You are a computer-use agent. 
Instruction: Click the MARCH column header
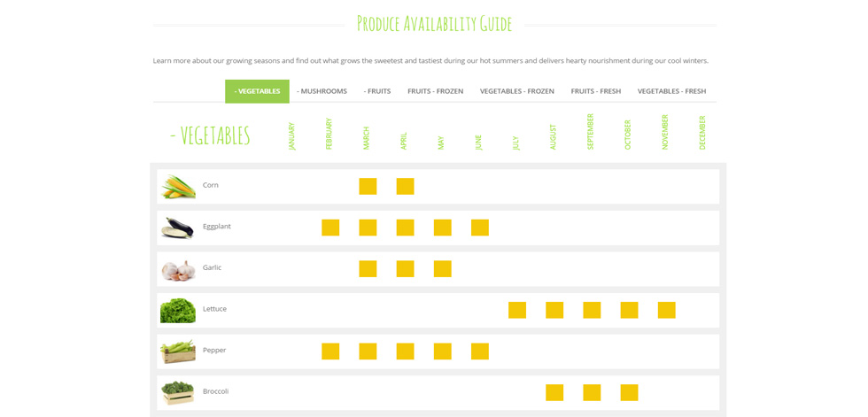click(x=367, y=138)
